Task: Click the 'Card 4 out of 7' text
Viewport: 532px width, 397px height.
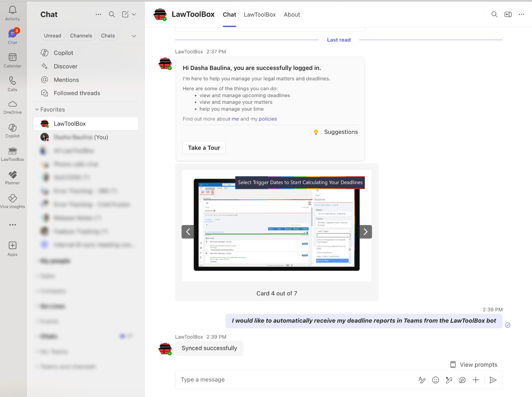Action: click(x=277, y=293)
